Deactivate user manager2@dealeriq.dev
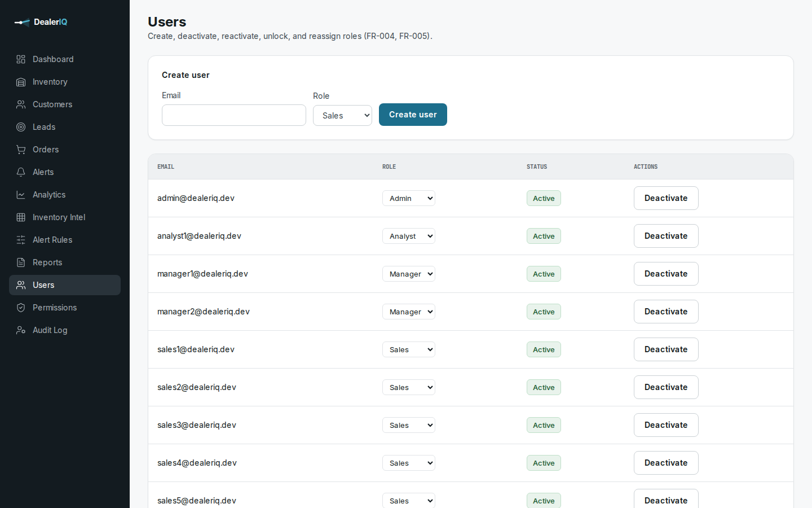The image size is (812, 508). [x=666, y=312]
